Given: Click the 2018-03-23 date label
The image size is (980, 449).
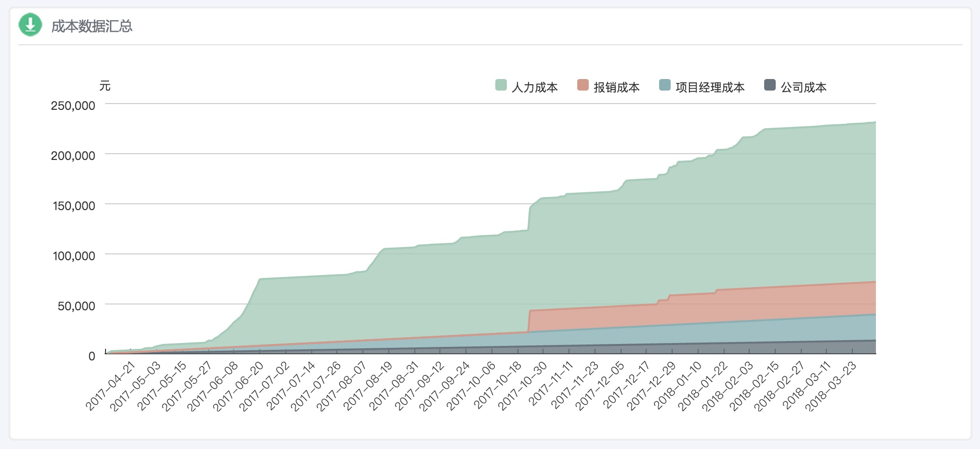Looking at the screenshot, I should coord(832,386).
